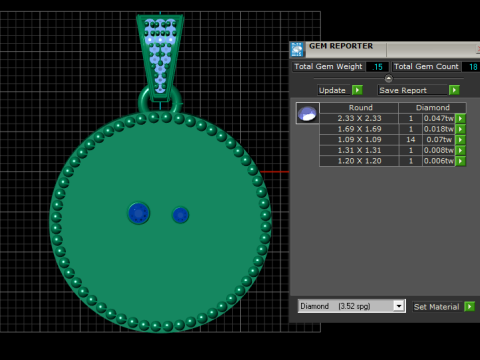Image resolution: width=480 pixels, height=360 pixels.
Task: Click the 0.018tw weight cell
Action: [x=439, y=129]
